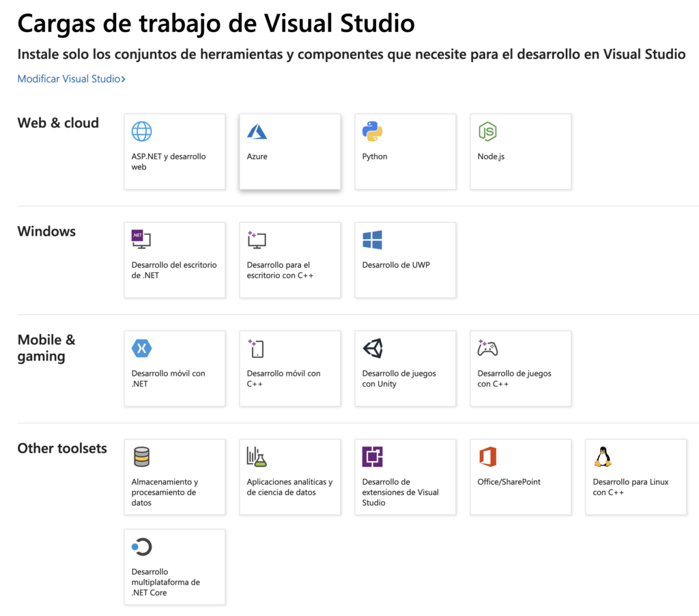Click the database cylinder icon
Screen dimensions: 699x616
pos(142,457)
